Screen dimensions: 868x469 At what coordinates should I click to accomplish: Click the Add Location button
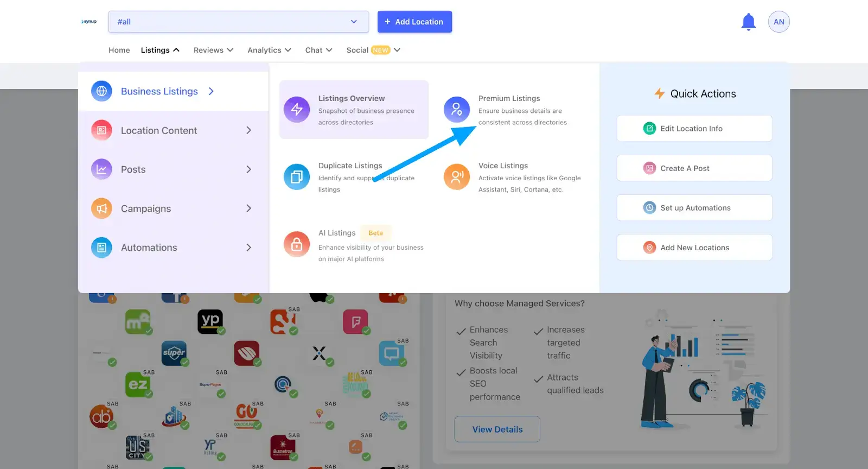(x=414, y=22)
